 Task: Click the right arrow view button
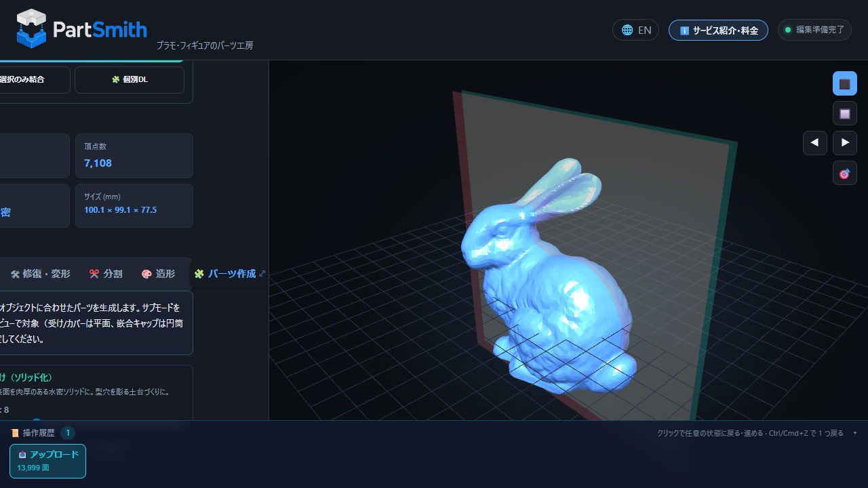click(x=844, y=143)
